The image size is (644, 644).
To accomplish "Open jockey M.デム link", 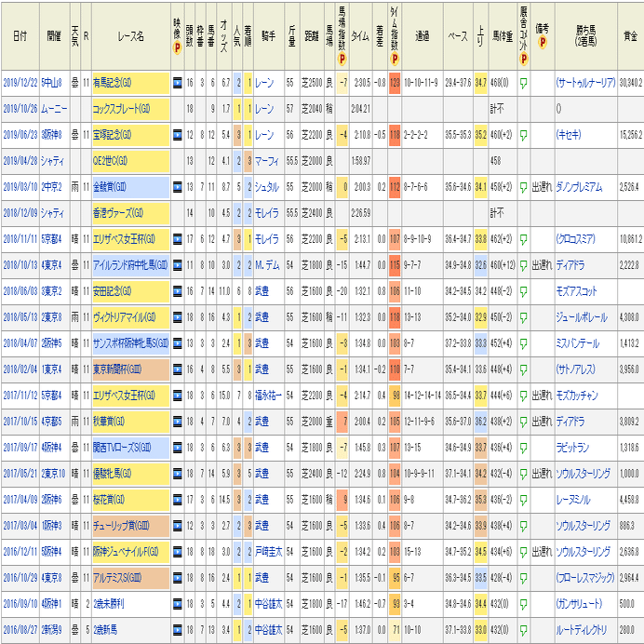I will pos(267,265).
